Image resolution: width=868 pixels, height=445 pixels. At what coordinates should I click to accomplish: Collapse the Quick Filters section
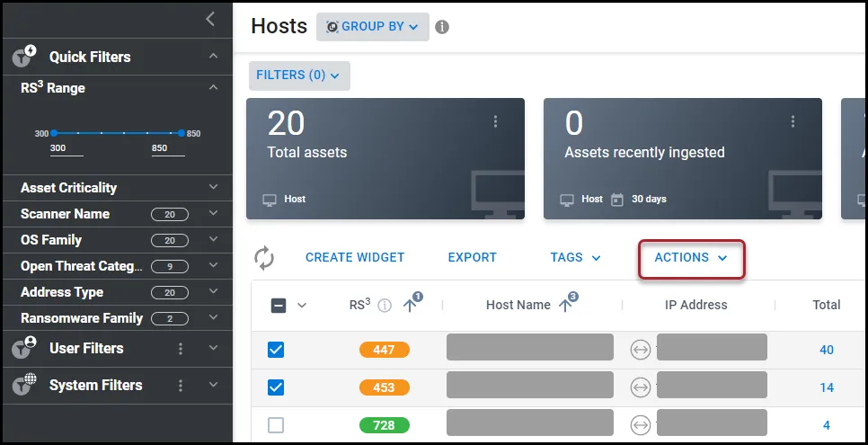tap(213, 56)
